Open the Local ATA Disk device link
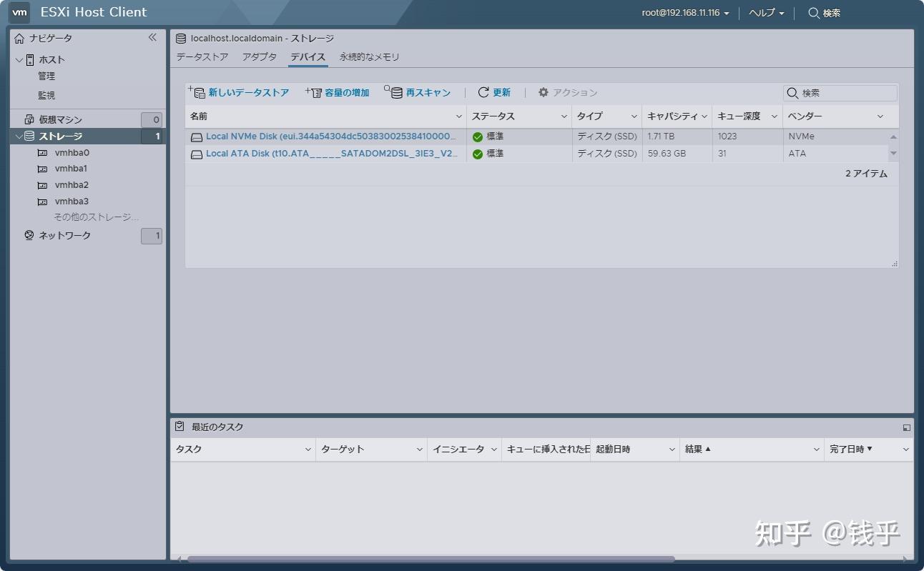Viewport: 924px width, 571px height. [x=332, y=154]
